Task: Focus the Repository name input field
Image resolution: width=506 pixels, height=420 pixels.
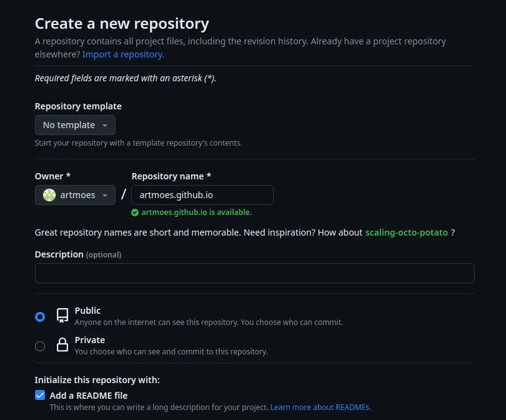Action: pyautogui.click(x=202, y=195)
